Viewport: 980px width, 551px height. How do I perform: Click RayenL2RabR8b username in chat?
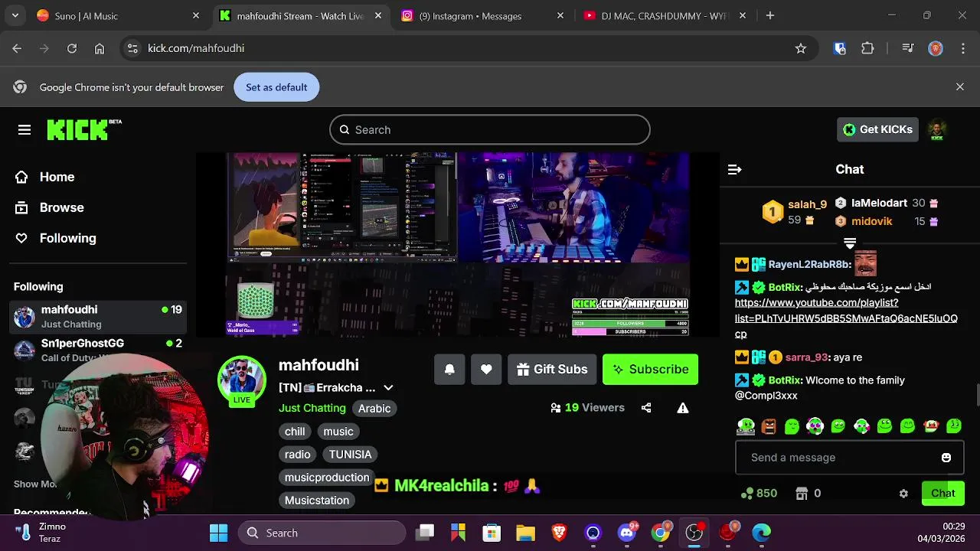click(808, 264)
